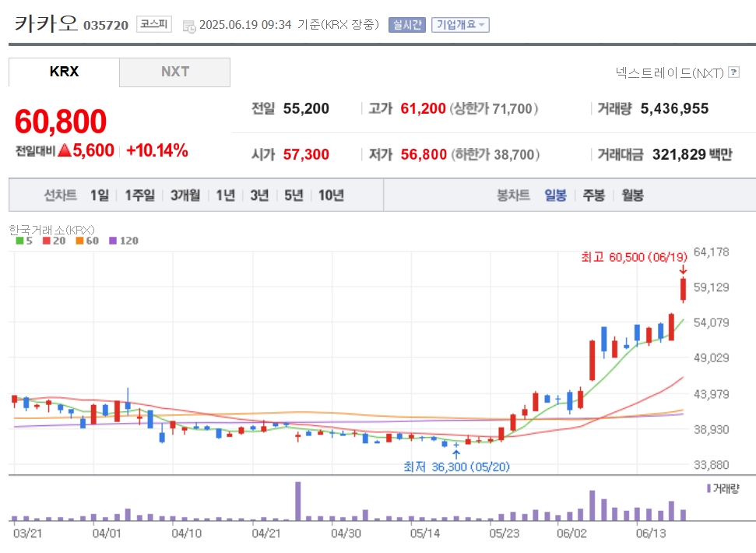Switch to 월봉 monthly candle chart
Screen dimensions: 756x553
click(632, 195)
